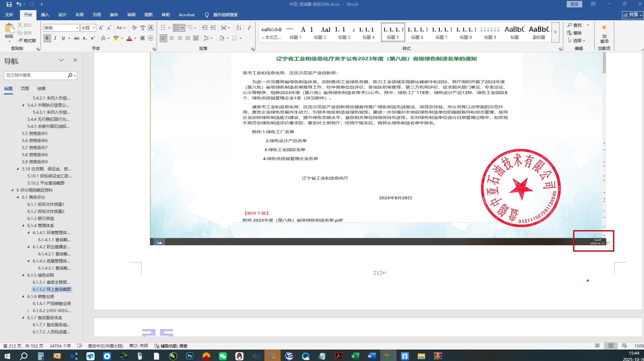Increase the paragraph indent
644x361 pixels.
(213, 28)
